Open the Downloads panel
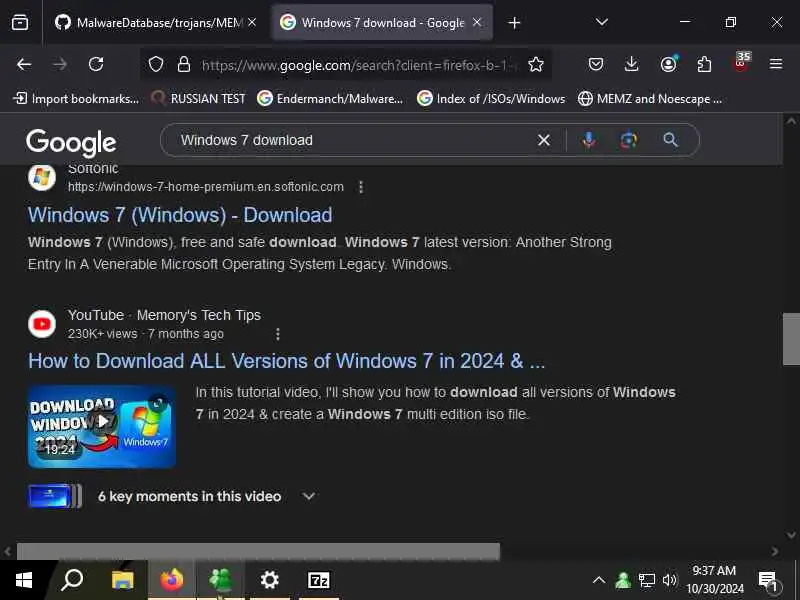The image size is (800, 600). pos(632,64)
